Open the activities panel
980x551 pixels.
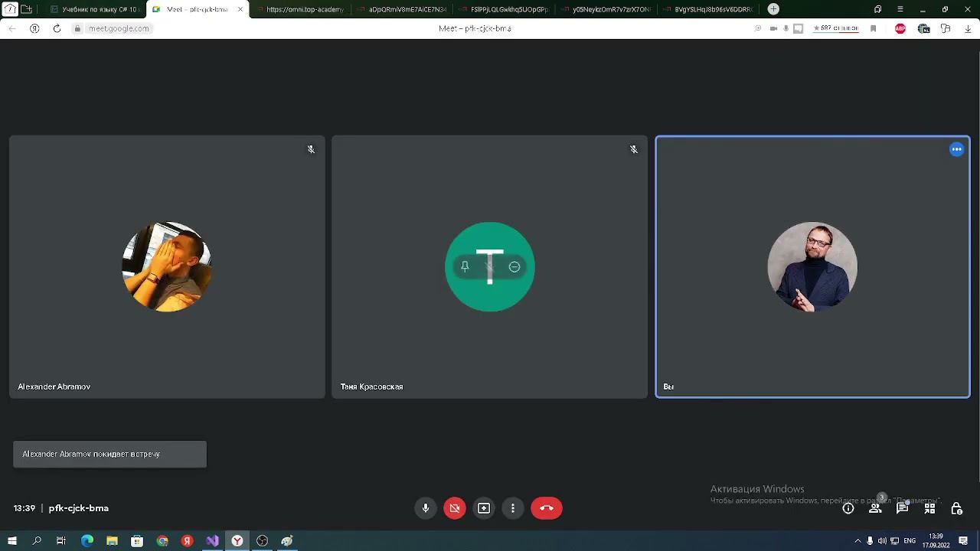tap(929, 508)
